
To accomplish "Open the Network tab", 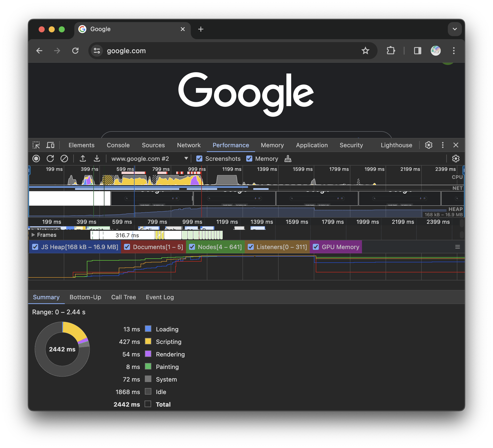I will [x=189, y=145].
